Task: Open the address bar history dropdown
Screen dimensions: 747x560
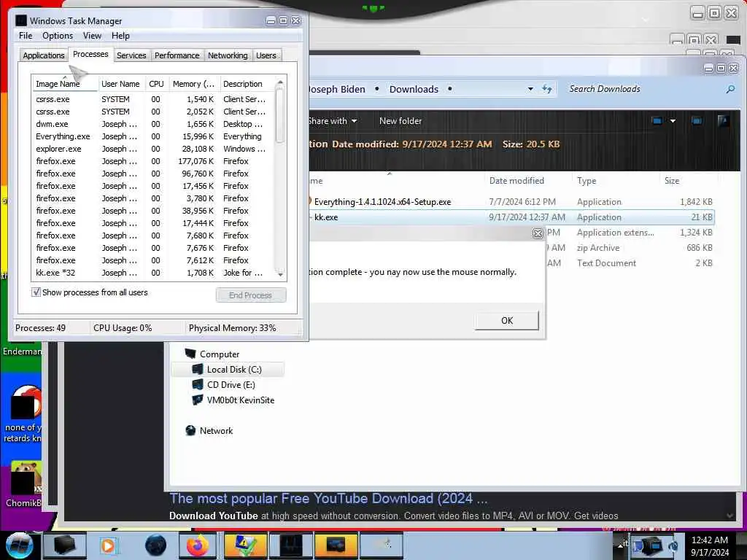Action: (530, 89)
